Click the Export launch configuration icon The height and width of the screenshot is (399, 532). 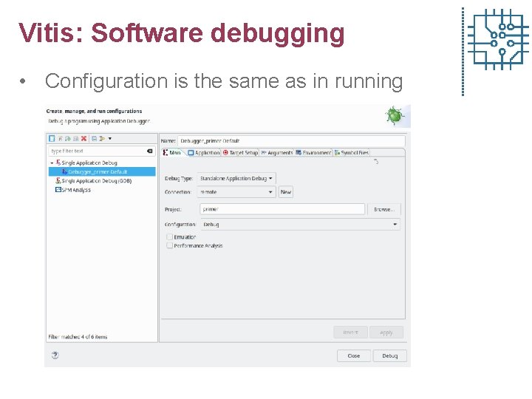(x=68, y=138)
